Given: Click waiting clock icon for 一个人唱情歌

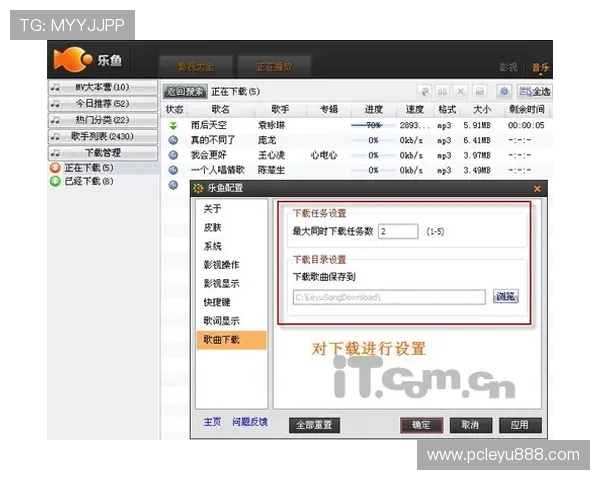Looking at the screenshot, I should tap(173, 170).
